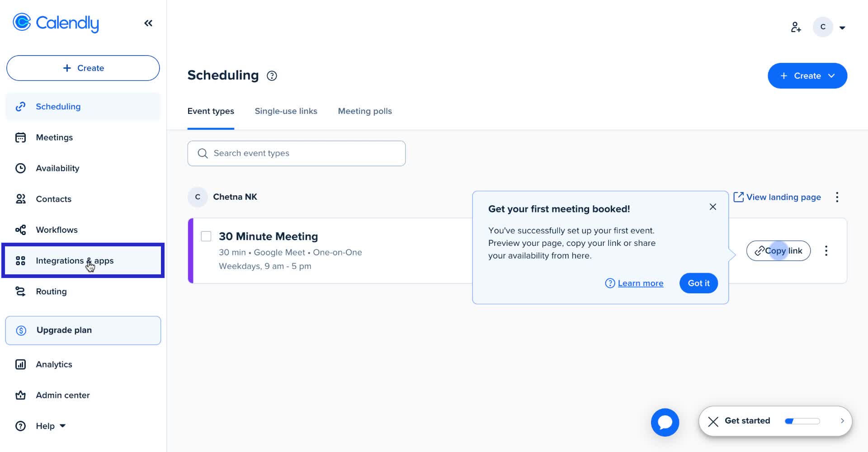868x452 pixels.
Task: Open the account avatar dropdown
Action: click(830, 27)
